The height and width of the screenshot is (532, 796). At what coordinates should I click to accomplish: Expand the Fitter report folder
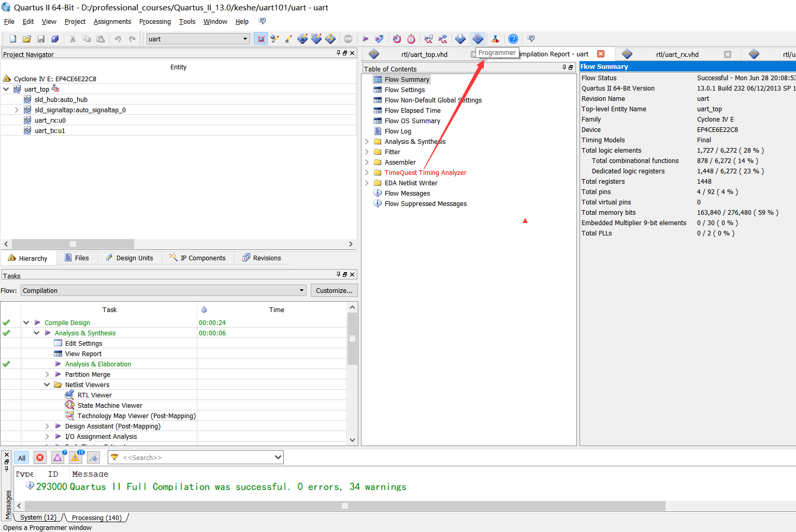(367, 152)
